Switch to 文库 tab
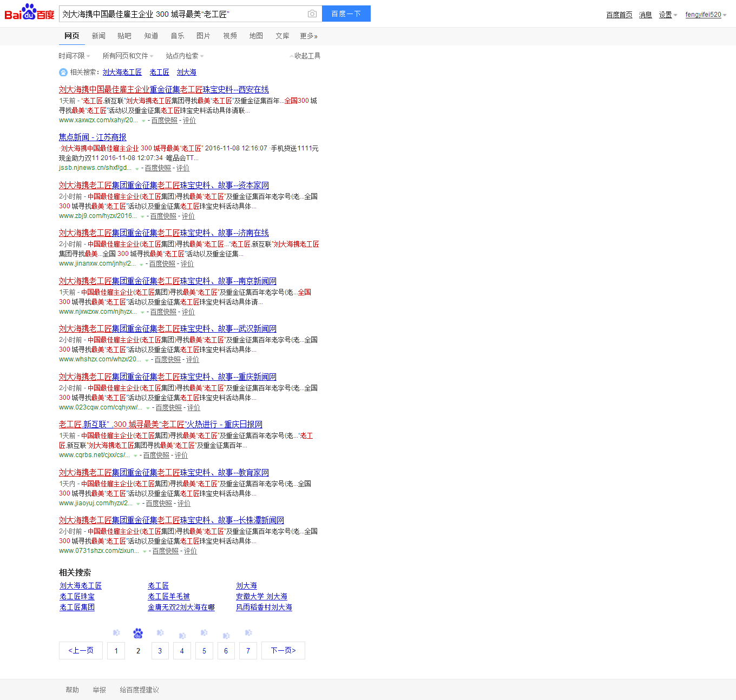Image resolution: width=736 pixels, height=700 pixels. coord(282,36)
